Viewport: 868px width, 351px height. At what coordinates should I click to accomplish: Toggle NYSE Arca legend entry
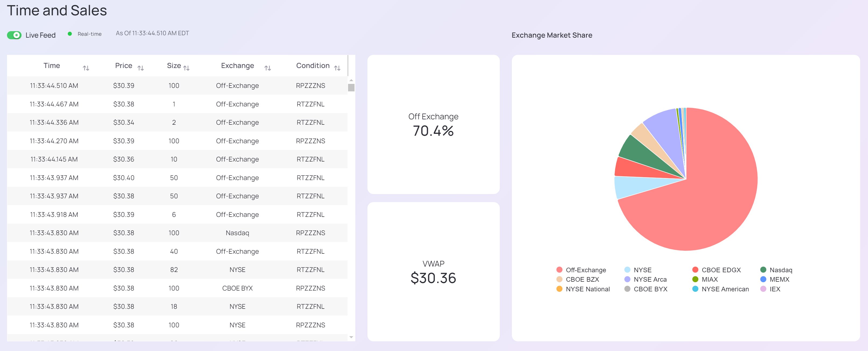coord(650,279)
